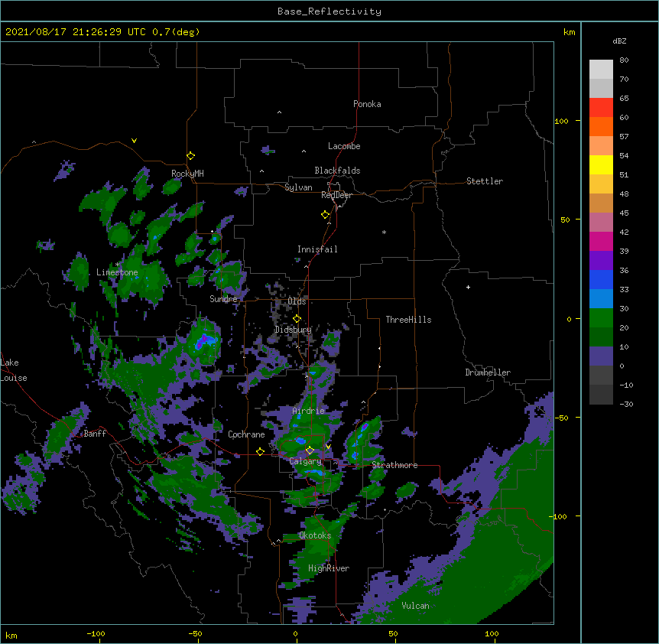Click the km unit label at bottom left
Image resolution: width=659 pixels, height=644 pixels.
(11, 636)
